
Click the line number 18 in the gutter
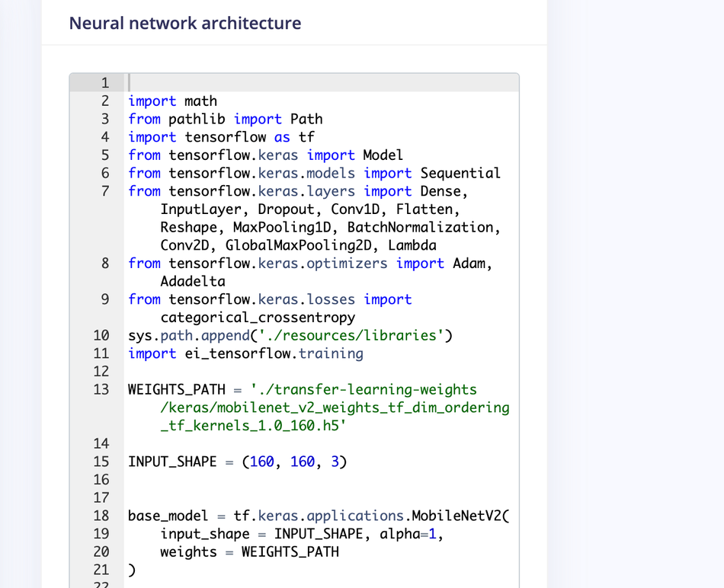click(101, 516)
